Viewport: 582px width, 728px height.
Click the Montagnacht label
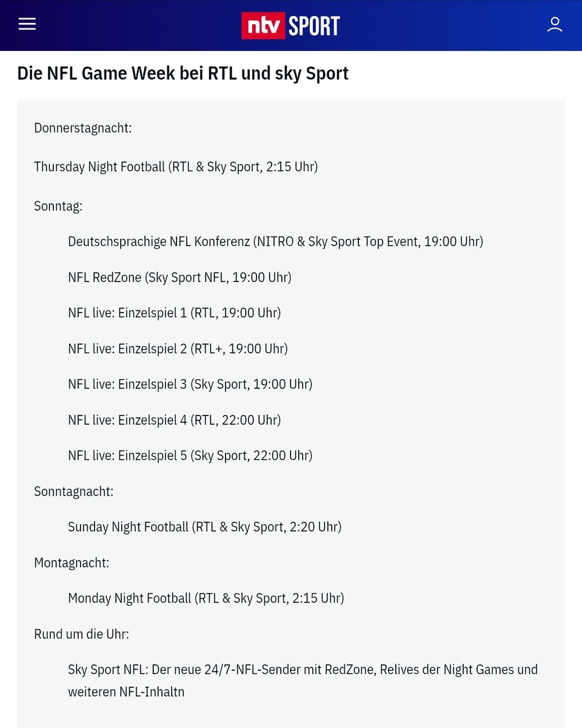click(72, 562)
